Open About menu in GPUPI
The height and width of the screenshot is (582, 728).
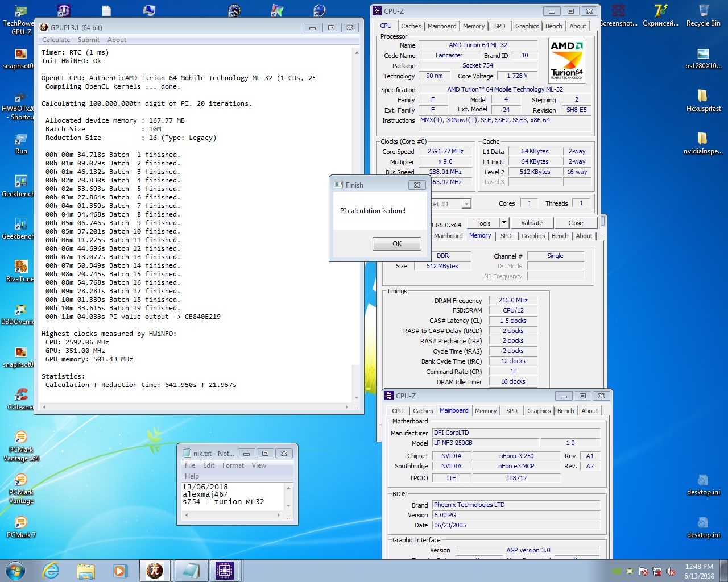tap(117, 40)
